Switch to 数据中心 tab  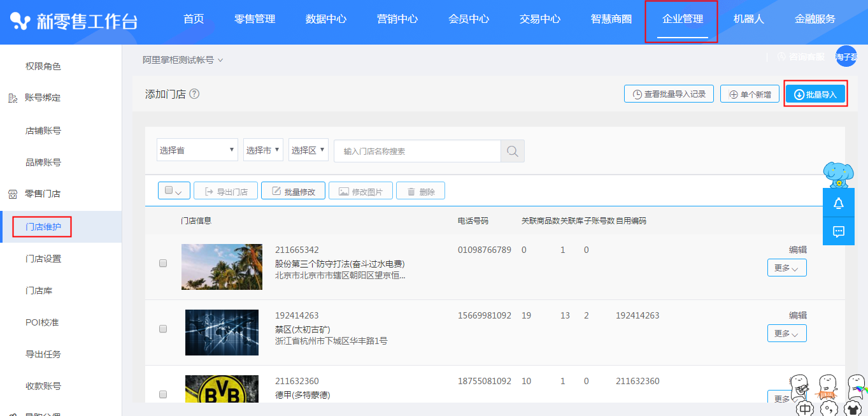tap(326, 19)
